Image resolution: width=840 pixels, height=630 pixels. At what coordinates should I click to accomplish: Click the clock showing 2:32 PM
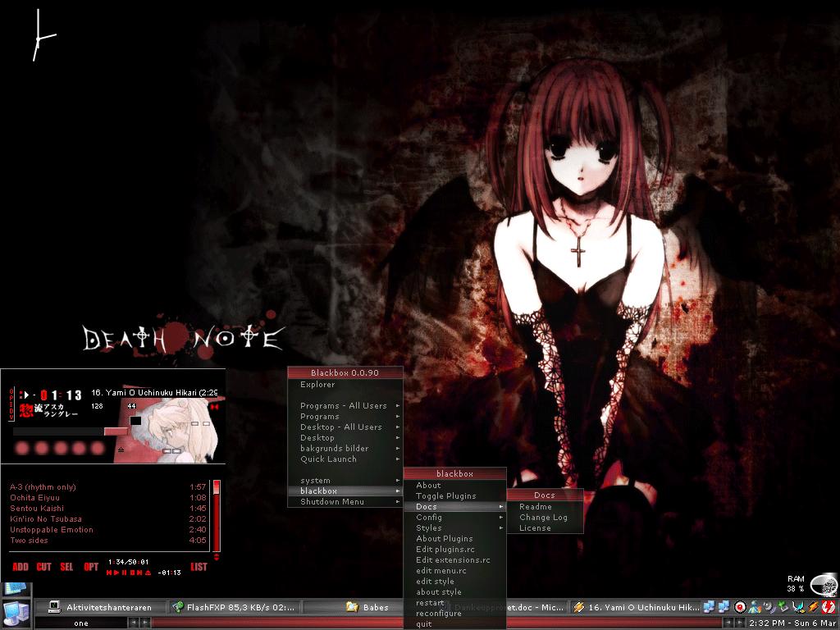pyautogui.click(x=792, y=623)
